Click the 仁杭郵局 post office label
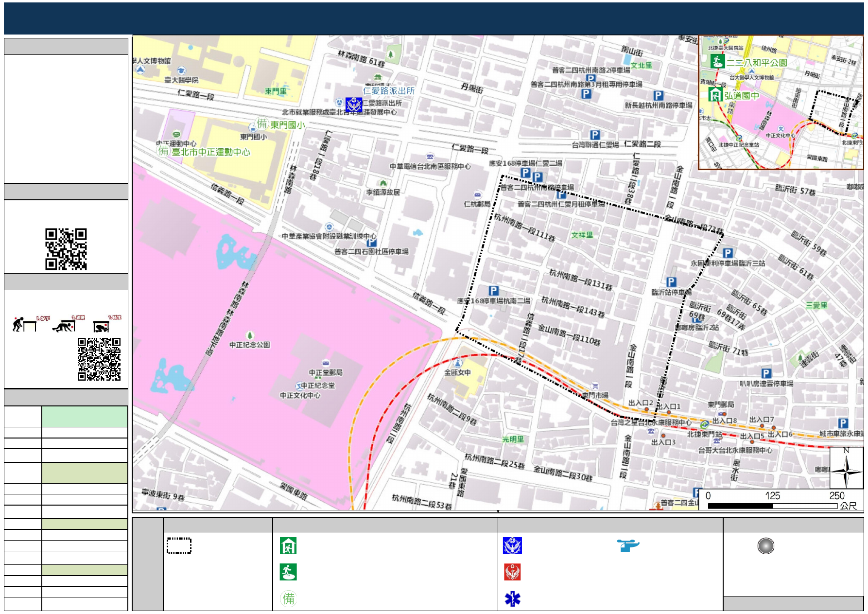The height and width of the screenshot is (614, 868). (477, 204)
